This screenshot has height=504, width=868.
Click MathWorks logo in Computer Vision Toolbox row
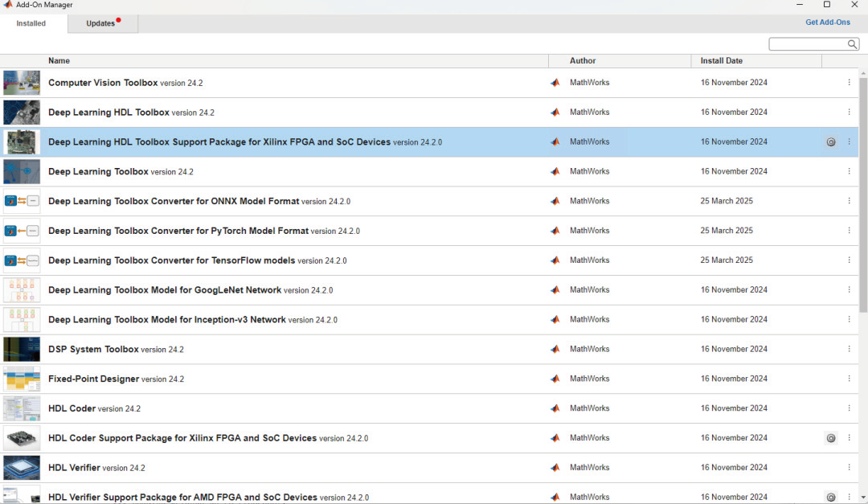coord(555,83)
